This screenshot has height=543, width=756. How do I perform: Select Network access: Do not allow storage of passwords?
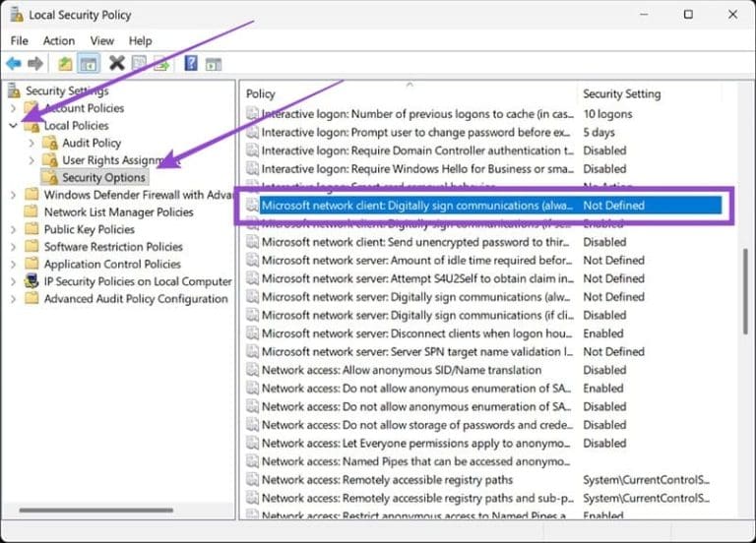coord(417,425)
